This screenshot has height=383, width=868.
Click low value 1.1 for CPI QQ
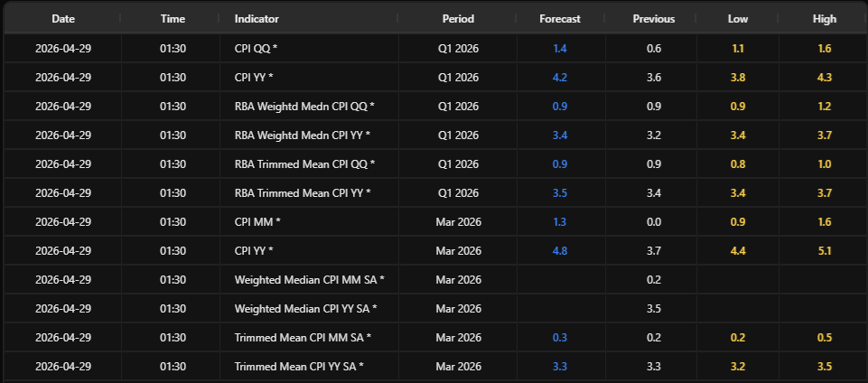pos(738,49)
